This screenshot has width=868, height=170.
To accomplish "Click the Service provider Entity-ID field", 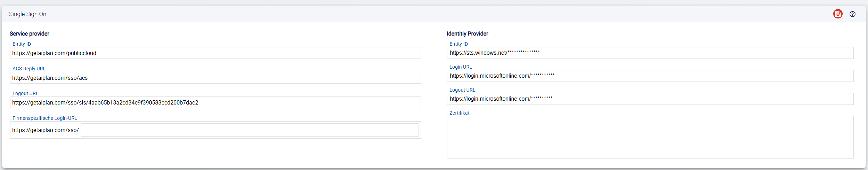I will (x=215, y=53).
